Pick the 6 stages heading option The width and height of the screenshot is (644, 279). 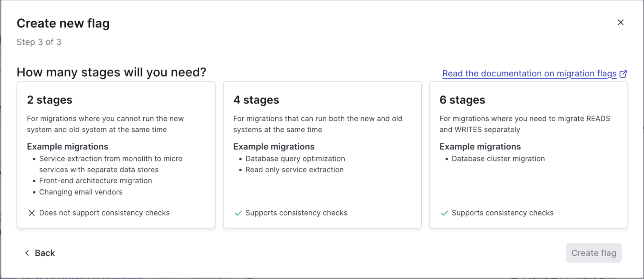click(462, 100)
